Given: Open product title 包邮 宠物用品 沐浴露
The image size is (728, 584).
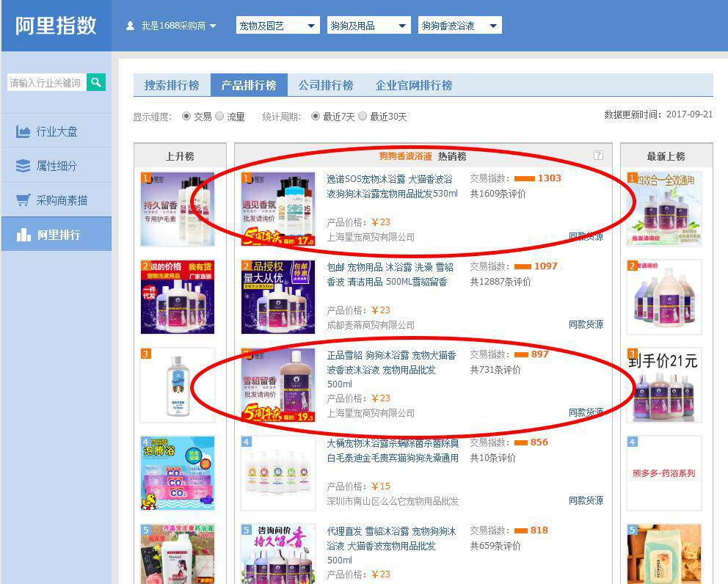Looking at the screenshot, I should [390, 274].
